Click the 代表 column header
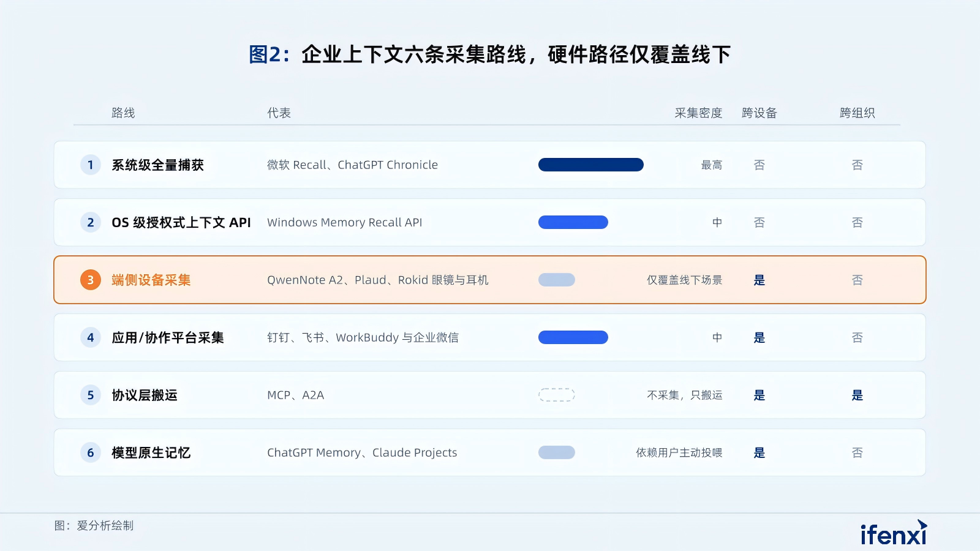The height and width of the screenshot is (551, 980). coord(279,113)
